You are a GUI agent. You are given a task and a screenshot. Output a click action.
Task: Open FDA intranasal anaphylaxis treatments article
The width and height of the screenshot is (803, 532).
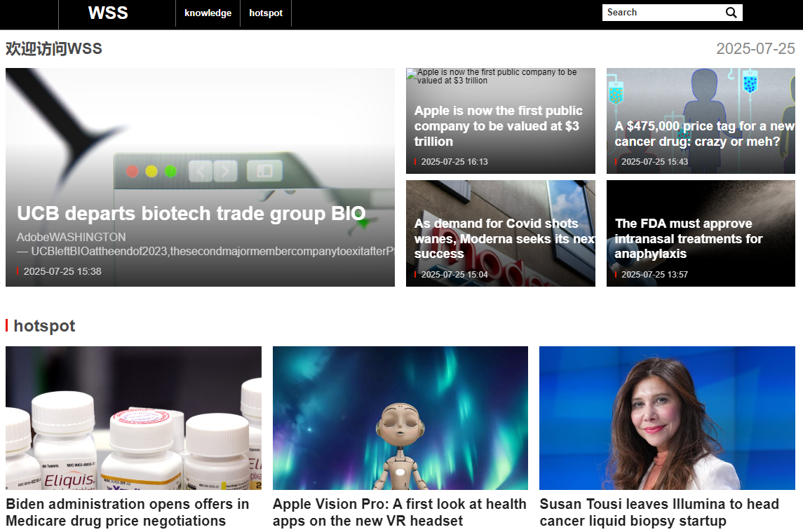(688, 238)
